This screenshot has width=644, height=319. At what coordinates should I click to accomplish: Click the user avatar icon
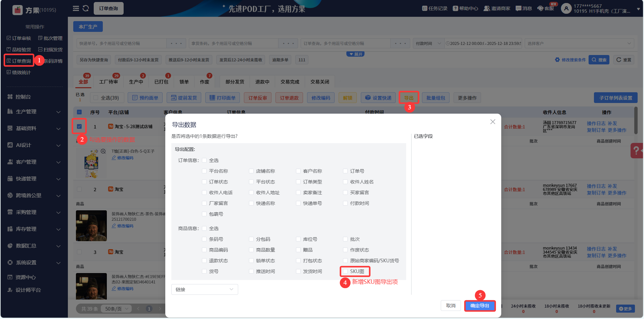click(566, 8)
